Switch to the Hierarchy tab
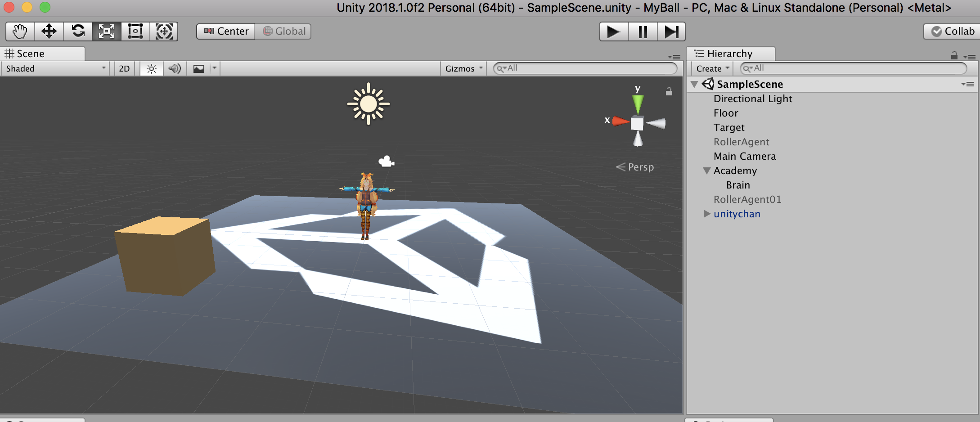 (730, 54)
